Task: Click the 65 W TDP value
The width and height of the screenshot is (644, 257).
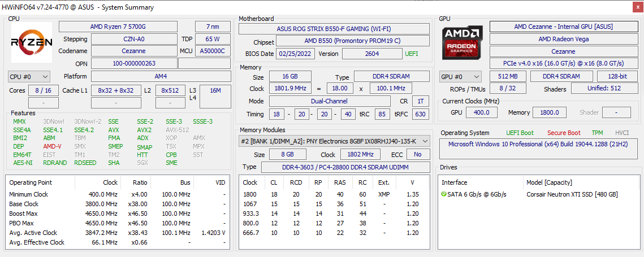Action: [213, 39]
